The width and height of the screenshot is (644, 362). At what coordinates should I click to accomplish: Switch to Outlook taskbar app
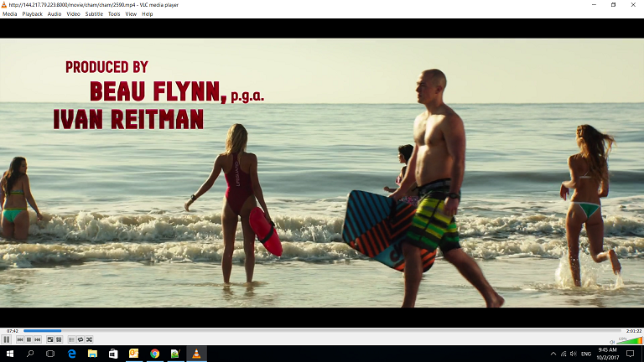(x=134, y=354)
